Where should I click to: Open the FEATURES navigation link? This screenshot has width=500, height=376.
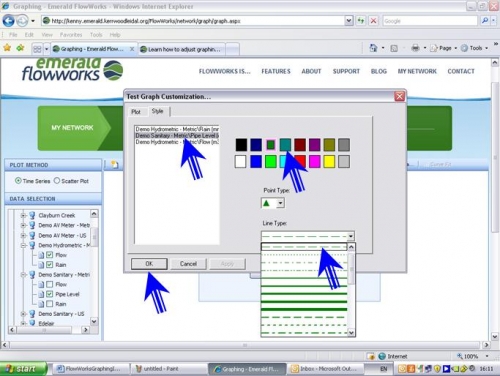click(276, 71)
